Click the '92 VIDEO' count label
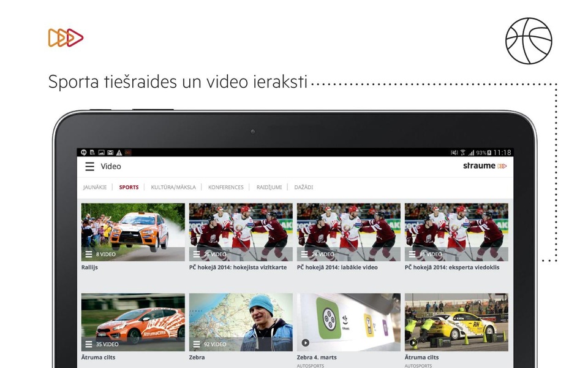The height and width of the screenshot is (368, 588). (x=215, y=344)
